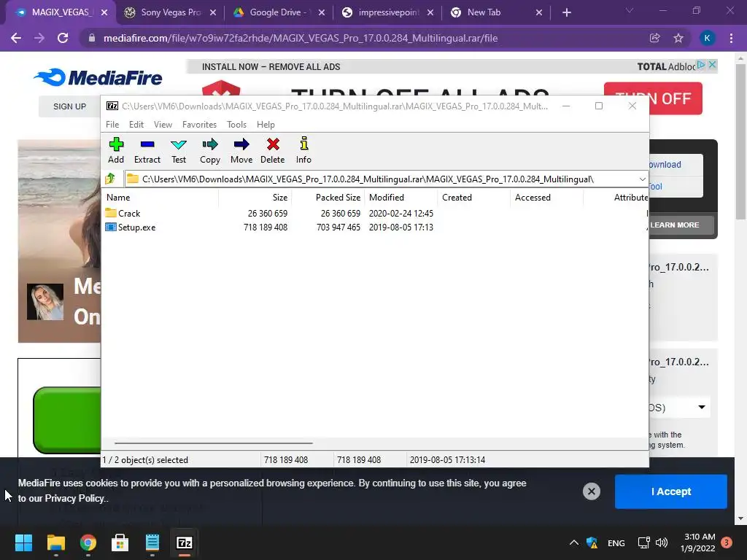The width and height of the screenshot is (747, 560).
Task: Open the clock showing 3:10 AM
Action: 698,542
